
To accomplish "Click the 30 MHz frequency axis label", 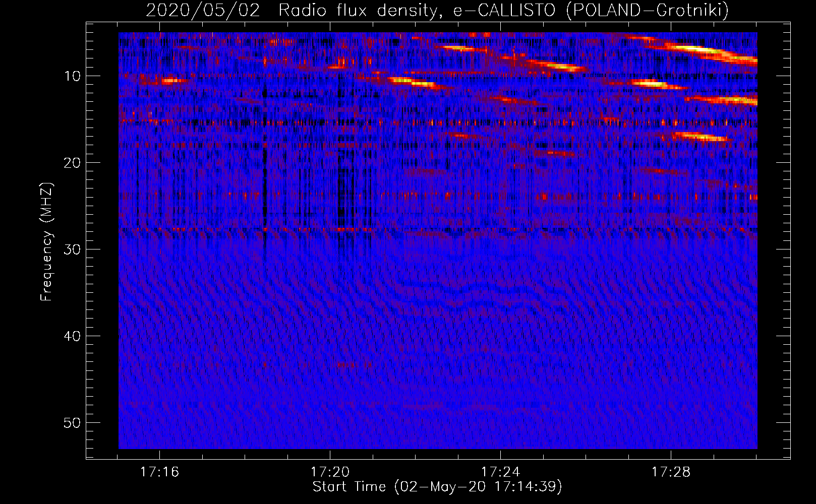I will [73, 249].
